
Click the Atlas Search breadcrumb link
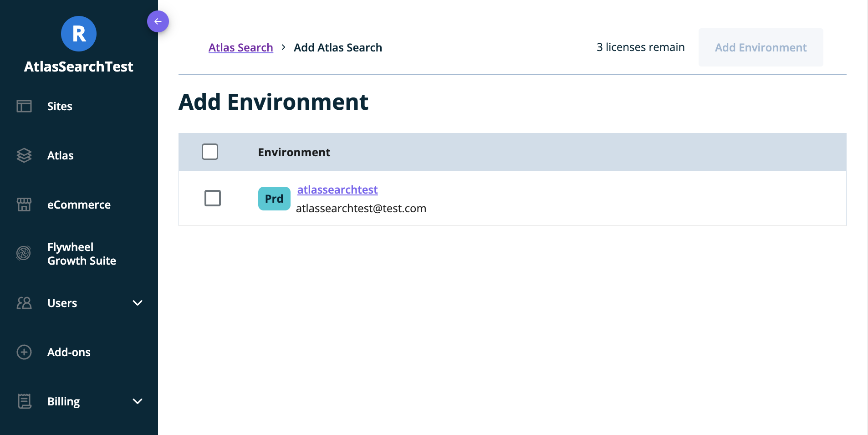click(x=241, y=47)
